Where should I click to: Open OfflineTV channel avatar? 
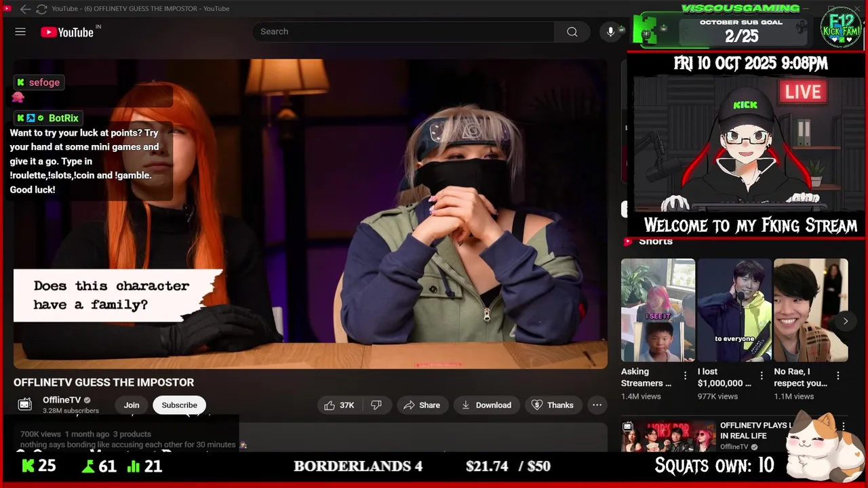(x=25, y=405)
